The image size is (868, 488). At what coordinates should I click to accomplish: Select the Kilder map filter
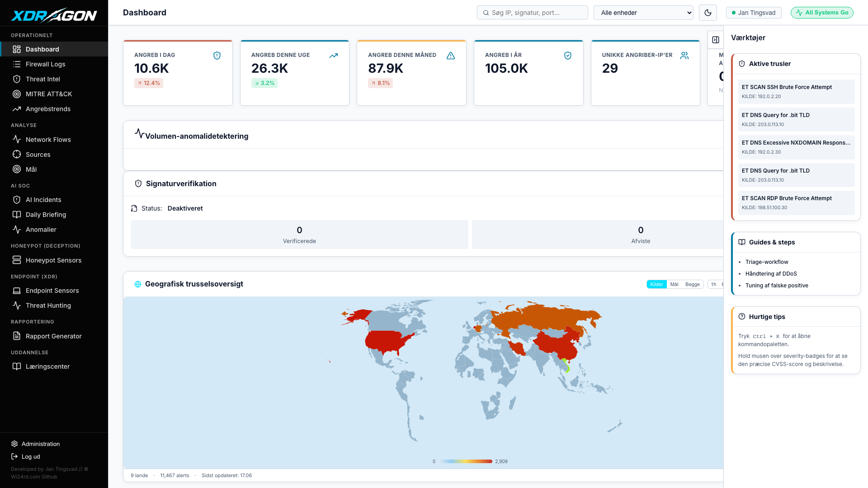(x=656, y=284)
